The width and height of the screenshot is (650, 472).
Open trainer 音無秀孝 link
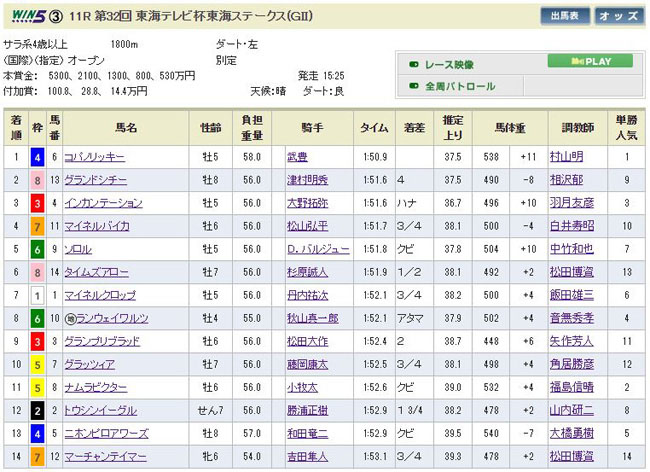(x=572, y=318)
